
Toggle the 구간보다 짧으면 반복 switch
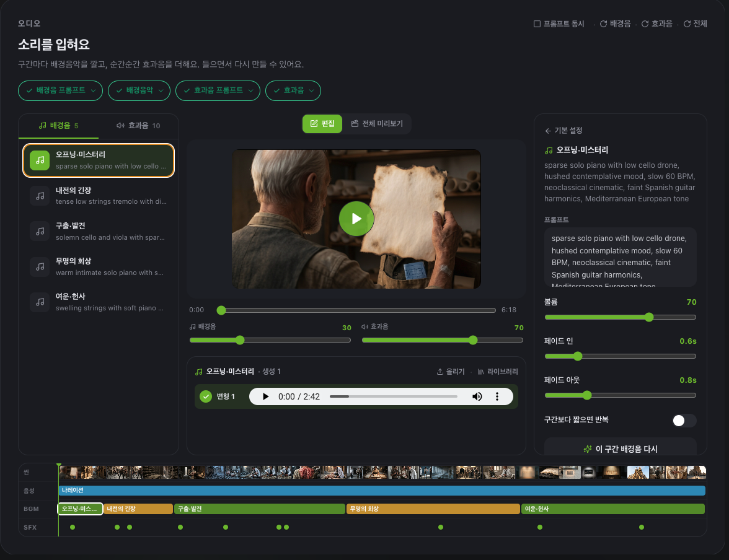pyautogui.click(x=684, y=421)
